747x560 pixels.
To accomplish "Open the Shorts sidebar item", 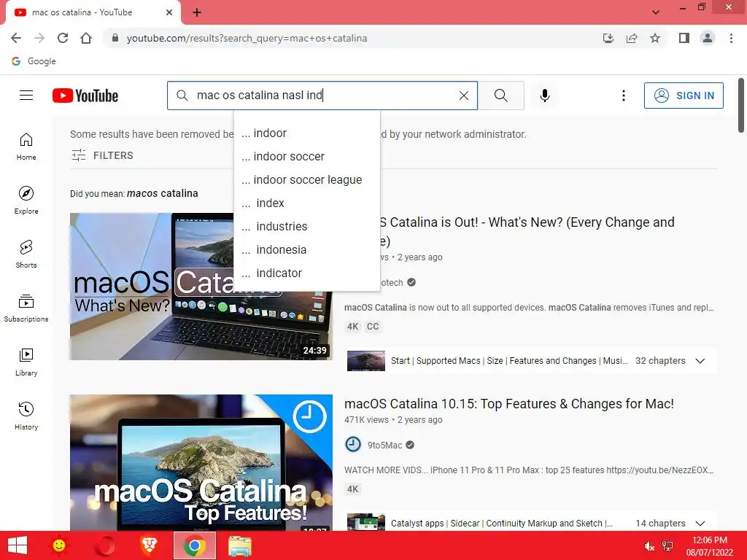I will tap(26, 254).
